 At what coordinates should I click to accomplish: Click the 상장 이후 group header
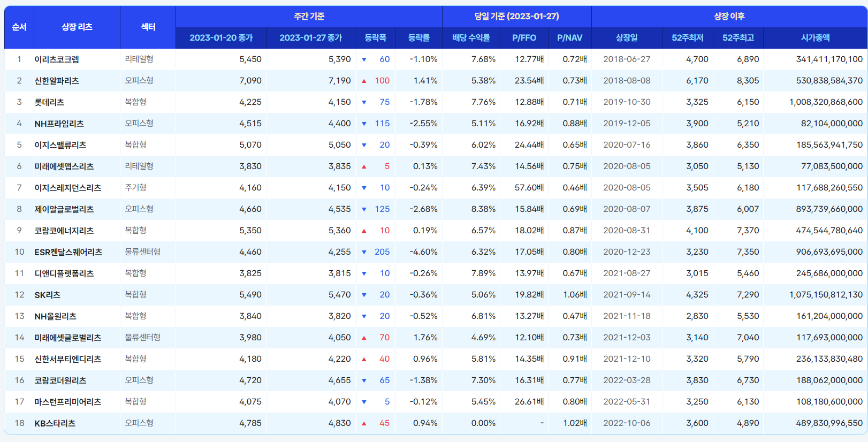tap(729, 17)
